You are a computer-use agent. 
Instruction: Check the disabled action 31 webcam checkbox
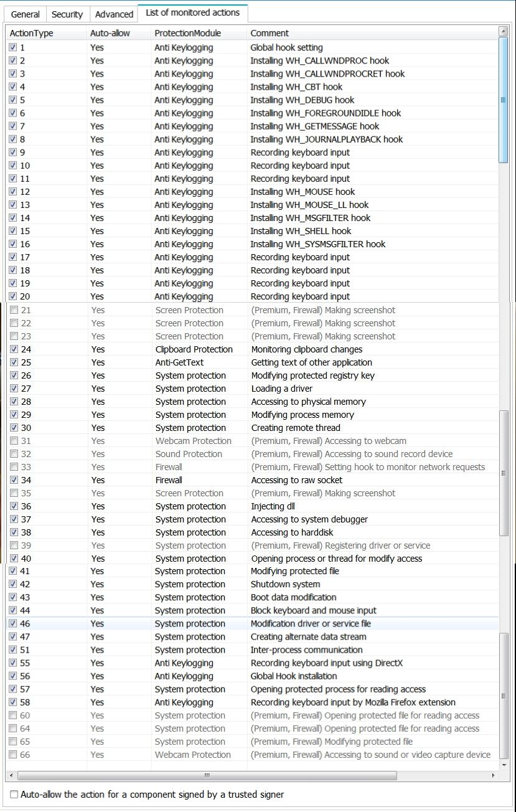coord(14,441)
